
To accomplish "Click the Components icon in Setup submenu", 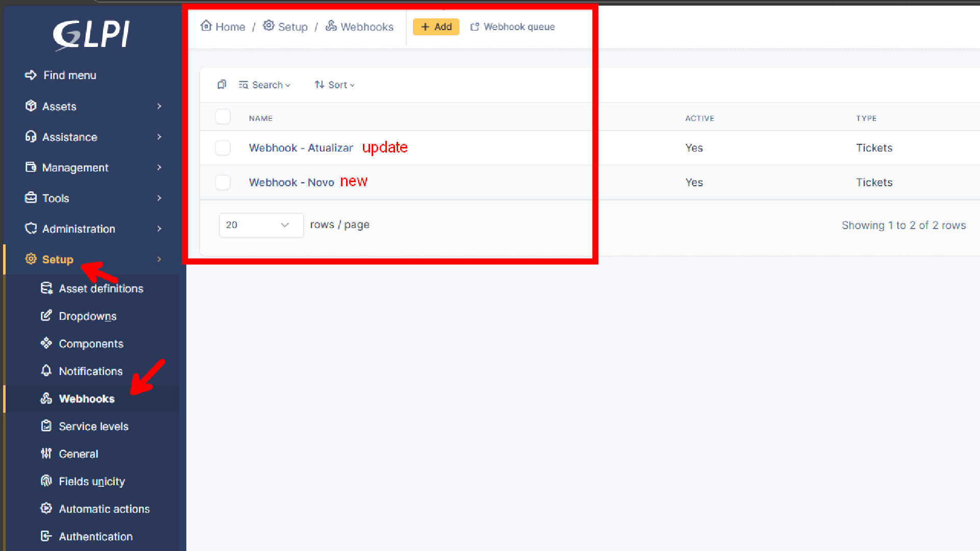I will click(46, 343).
